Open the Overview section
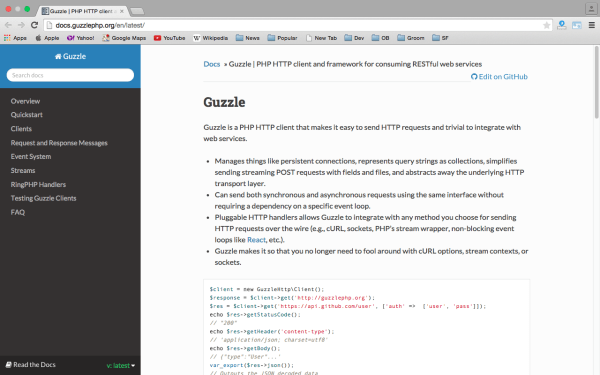Screen dimensions: 600x375 [25, 101]
